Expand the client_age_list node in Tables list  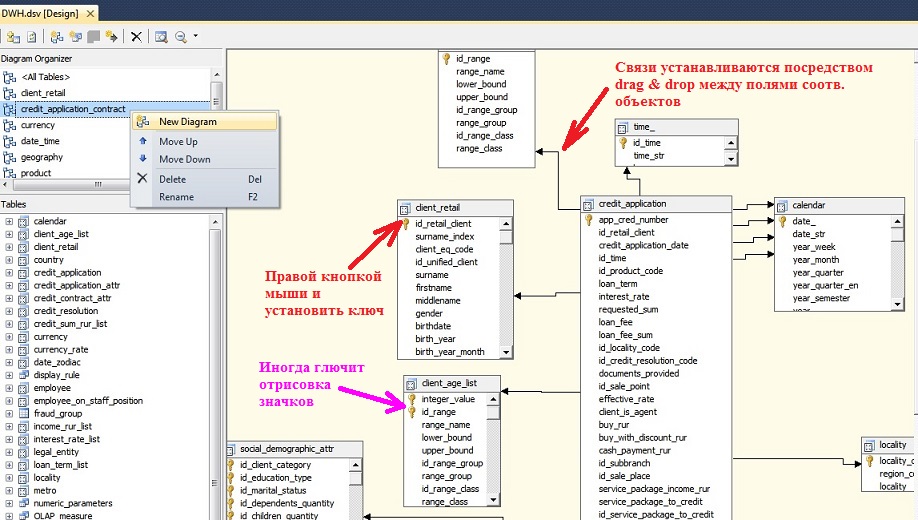click(x=9, y=234)
